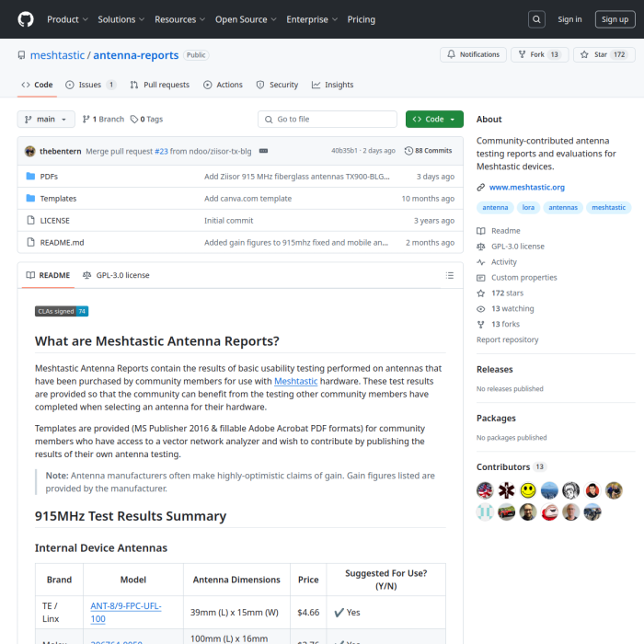644x644 pixels.
Task: Open the Fork repository button
Action: point(538,55)
